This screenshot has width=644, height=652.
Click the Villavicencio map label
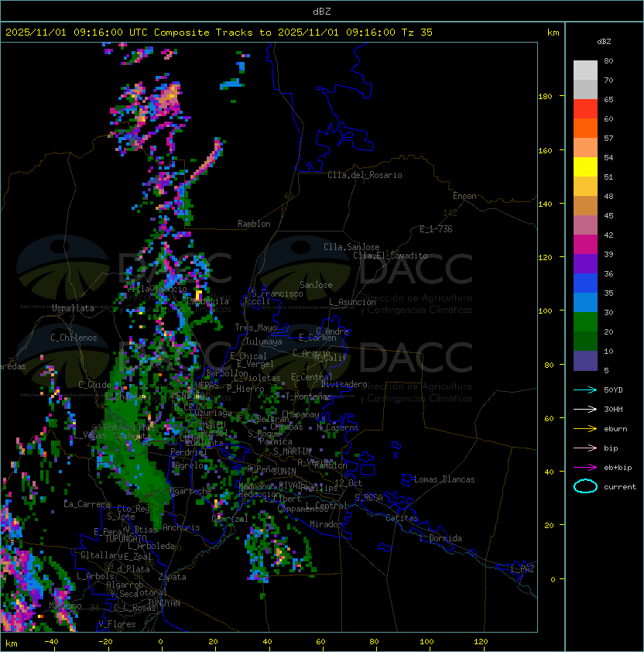point(156,289)
